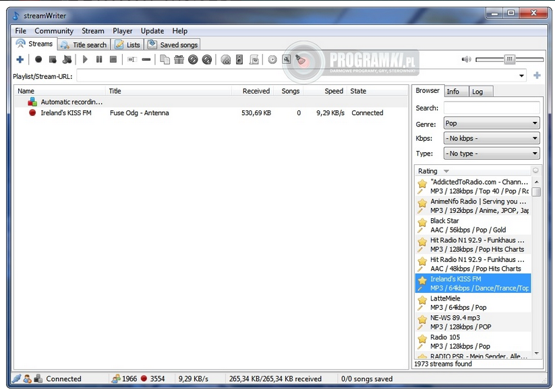The width and height of the screenshot is (555, 392).
Task: Open the Type dropdown
Action: pos(492,154)
